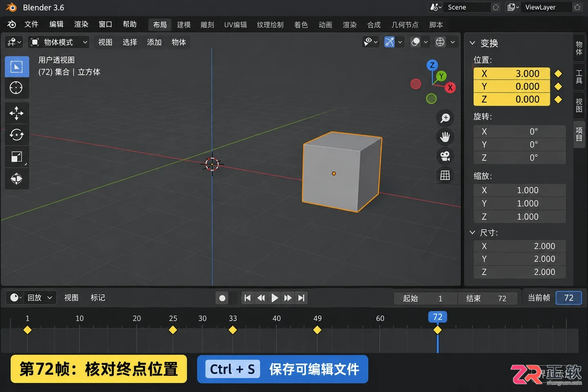Toggle the viewport gizmo display button

(x=390, y=42)
